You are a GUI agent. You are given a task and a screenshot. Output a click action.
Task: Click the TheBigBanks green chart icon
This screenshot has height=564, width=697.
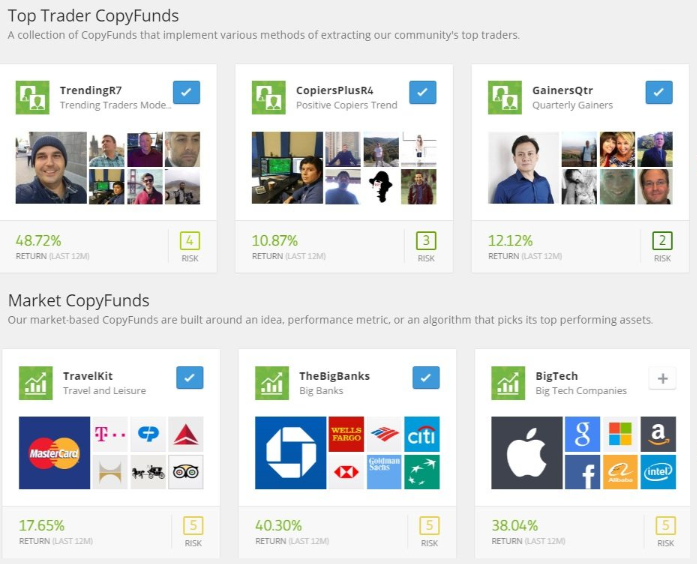(x=272, y=383)
